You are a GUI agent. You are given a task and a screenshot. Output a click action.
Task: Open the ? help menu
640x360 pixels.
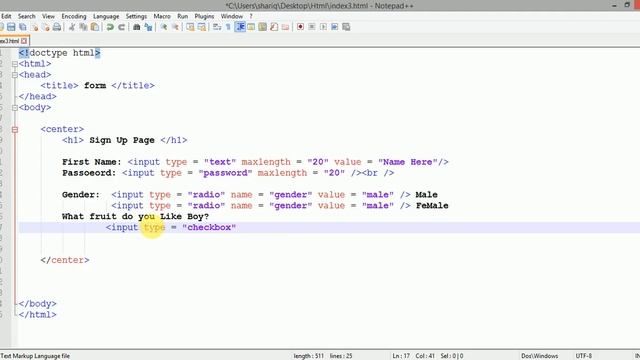[x=251, y=16]
